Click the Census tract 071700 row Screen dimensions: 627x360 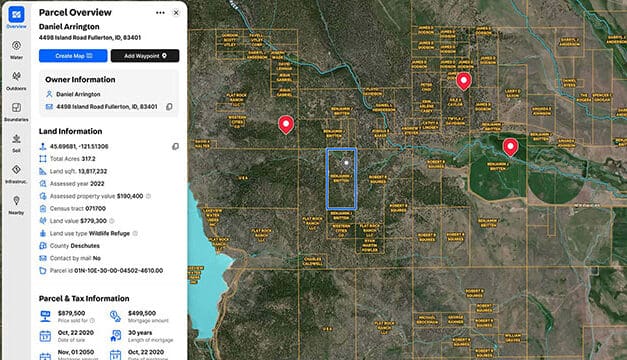click(x=73, y=208)
